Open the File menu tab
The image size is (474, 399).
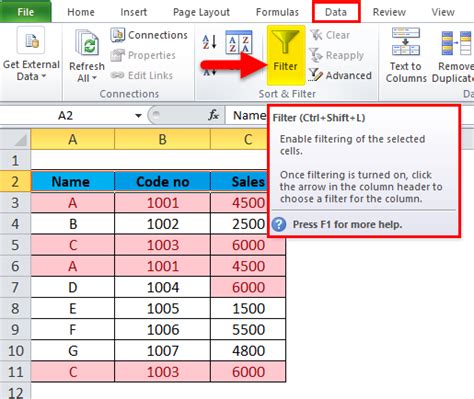coord(26,12)
